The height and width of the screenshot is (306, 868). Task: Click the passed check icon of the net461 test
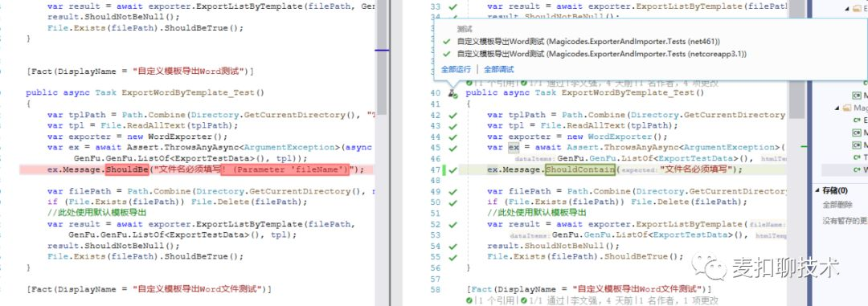tap(447, 42)
